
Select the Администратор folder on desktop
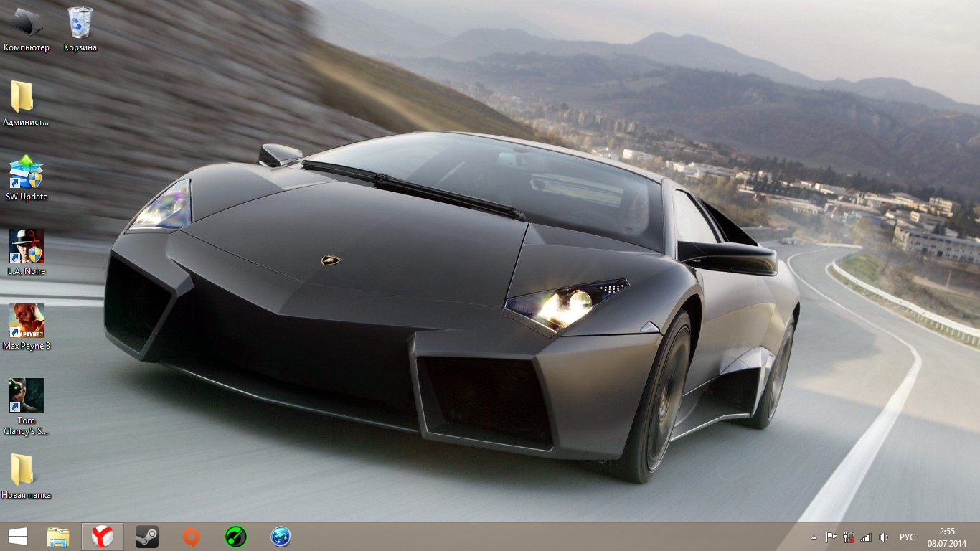click(27, 104)
